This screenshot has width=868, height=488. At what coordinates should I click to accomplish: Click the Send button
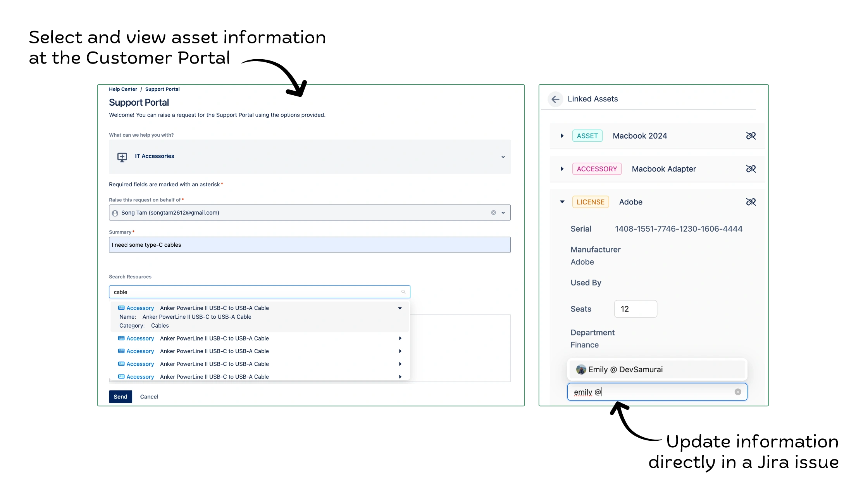120,397
